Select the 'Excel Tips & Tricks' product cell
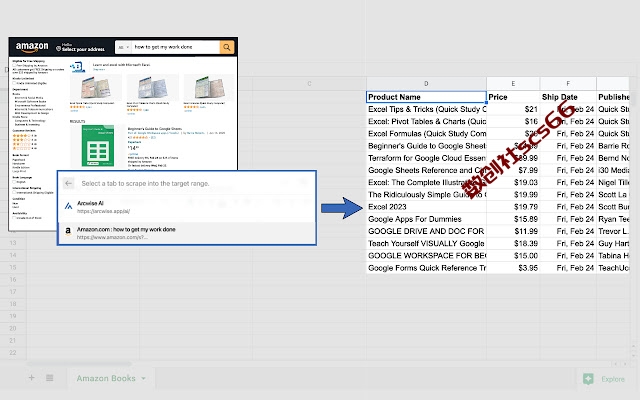This screenshot has height=400, width=640. (x=426, y=109)
